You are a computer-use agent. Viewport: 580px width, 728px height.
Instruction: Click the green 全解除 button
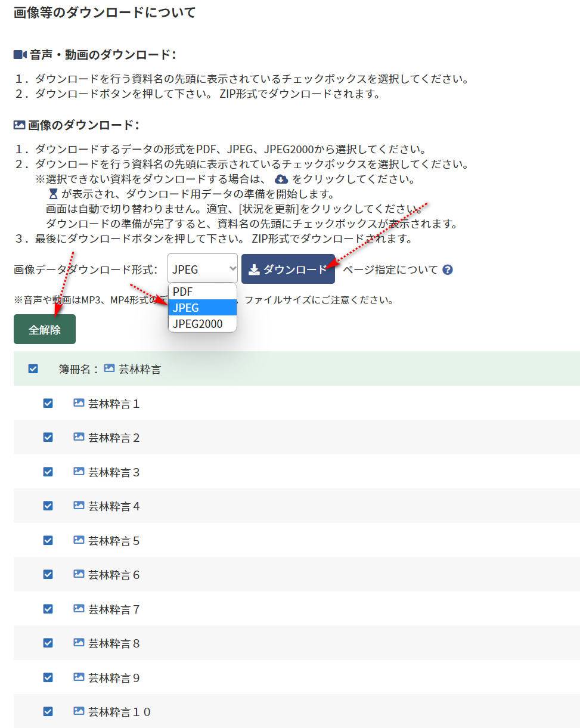pos(45,330)
